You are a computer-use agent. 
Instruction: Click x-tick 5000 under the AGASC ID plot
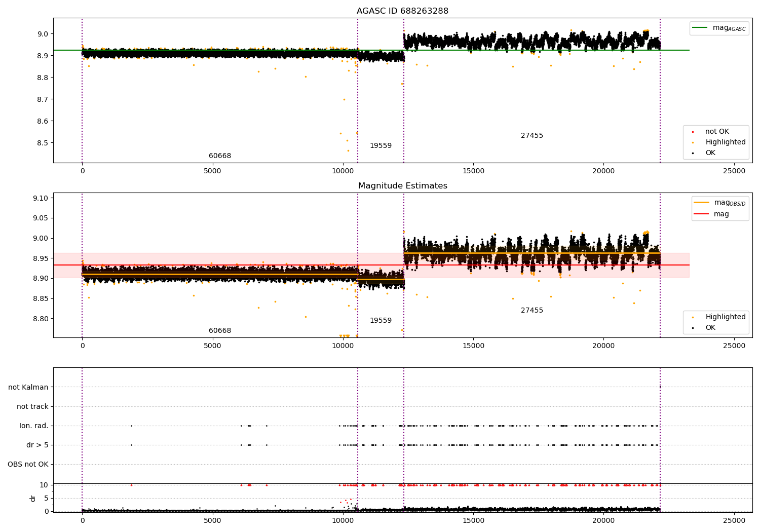pos(212,171)
